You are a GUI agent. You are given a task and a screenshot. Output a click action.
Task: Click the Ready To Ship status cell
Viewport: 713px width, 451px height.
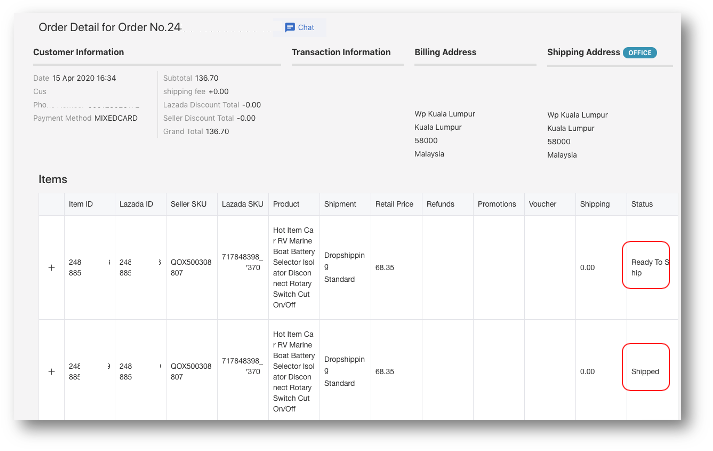pos(646,267)
